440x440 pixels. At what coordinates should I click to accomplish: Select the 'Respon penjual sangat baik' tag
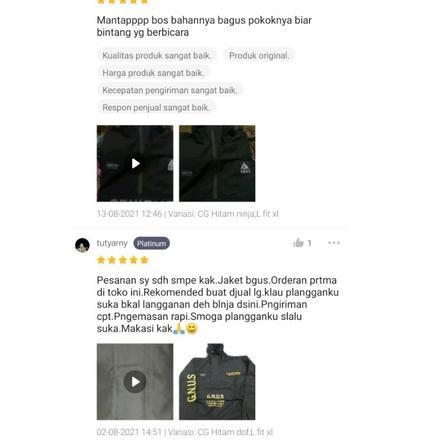pos(156,107)
